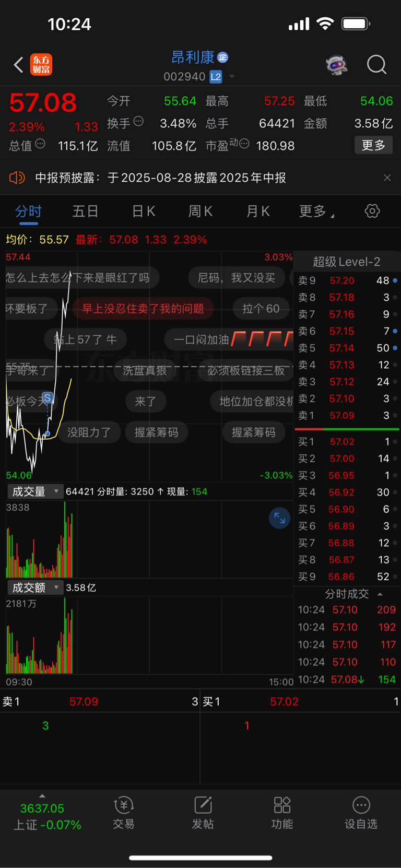Tap the 更多 button in quote header
The image size is (401, 868).
tap(374, 145)
